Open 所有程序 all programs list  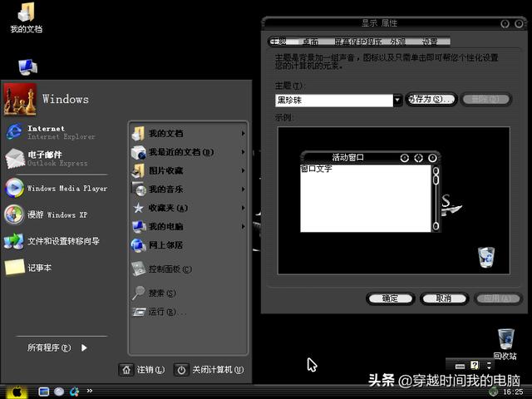(x=57, y=347)
